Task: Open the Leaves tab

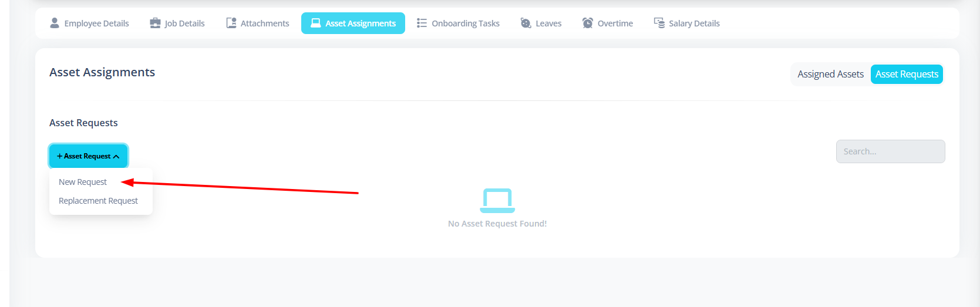Action: pyautogui.click(x=541, y=23)
